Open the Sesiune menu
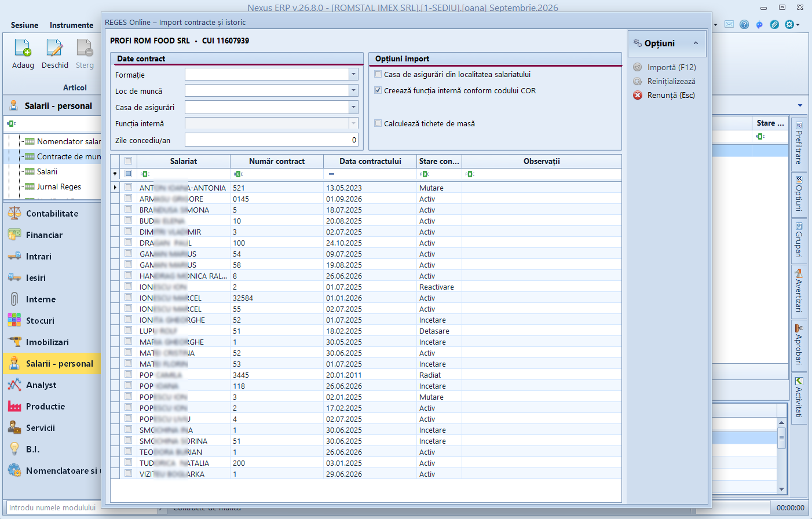Viewport: 812px width, 519px height. pos(24,25)
